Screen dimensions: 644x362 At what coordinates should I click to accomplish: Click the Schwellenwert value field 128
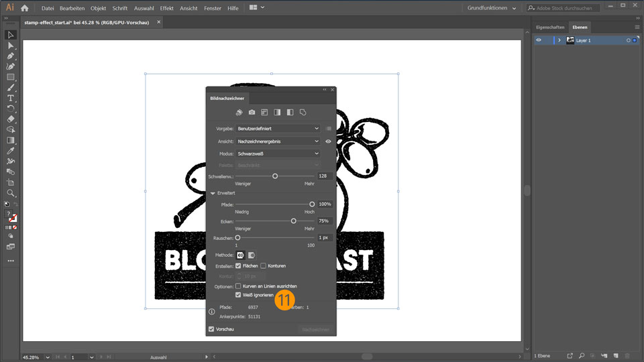click(325, 176)
